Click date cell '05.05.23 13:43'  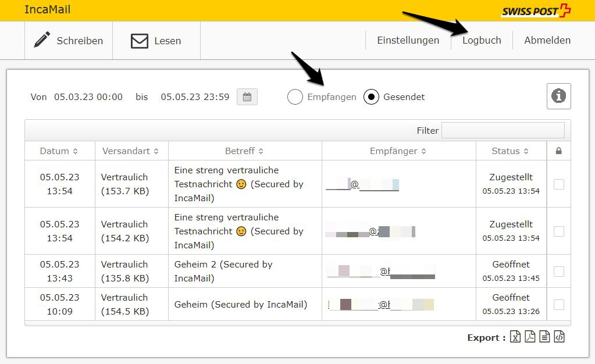59,272
